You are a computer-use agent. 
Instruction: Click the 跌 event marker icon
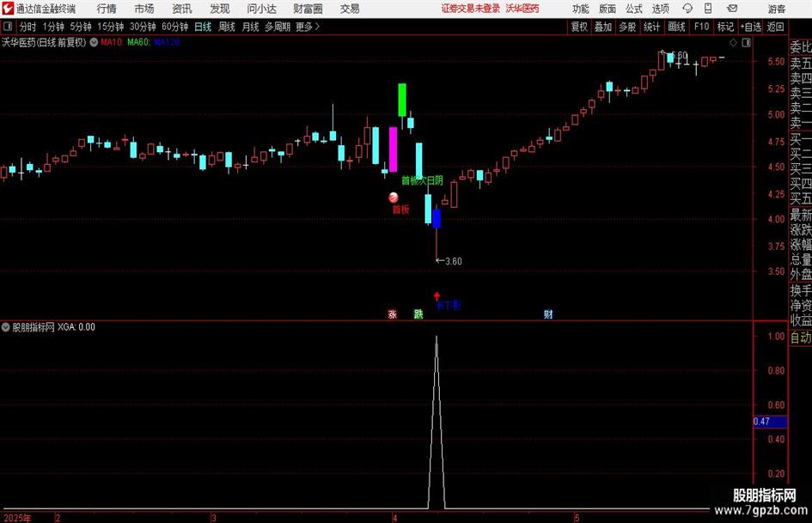click(x=418, y=313)
